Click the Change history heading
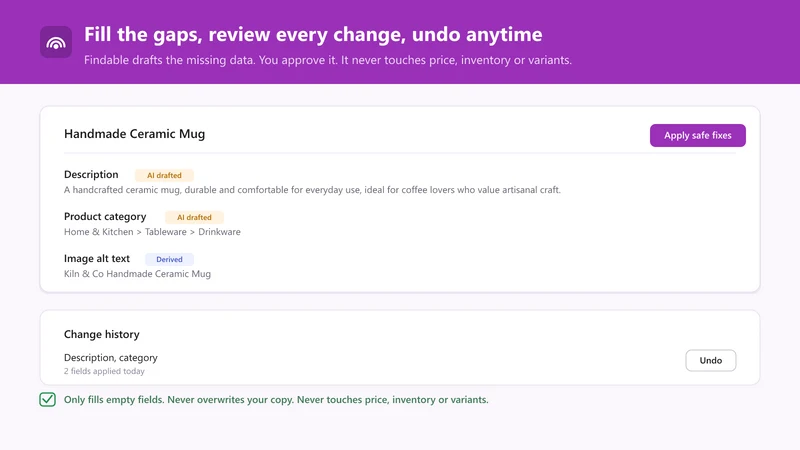This screenshot has width=800, height=450. [x=102, y=334]
